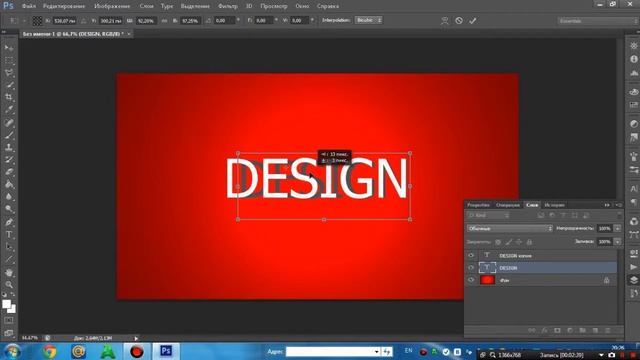Hide the Фон background layer
The height and width of the screenshot is (360, 640).
[x=471, y=280]
